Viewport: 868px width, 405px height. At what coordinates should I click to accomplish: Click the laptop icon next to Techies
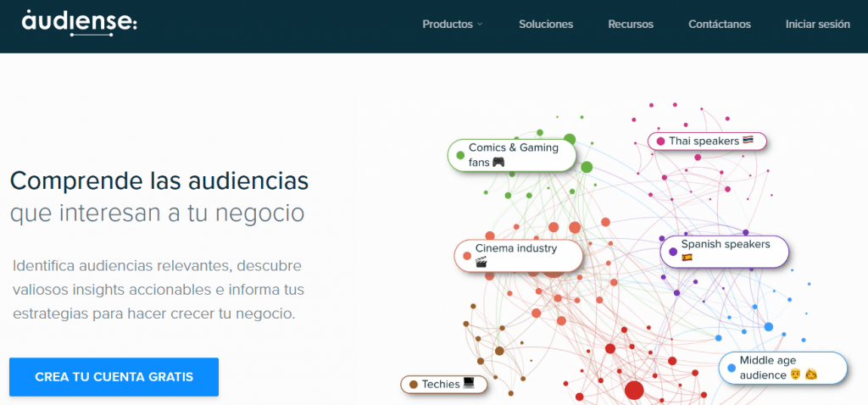(468, 384)
